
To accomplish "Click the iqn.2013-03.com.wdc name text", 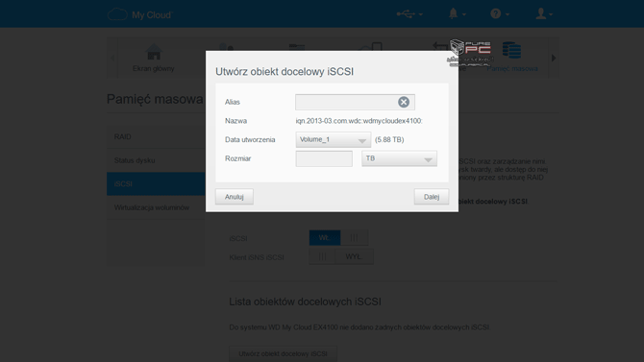I will [x=359, y=121].
